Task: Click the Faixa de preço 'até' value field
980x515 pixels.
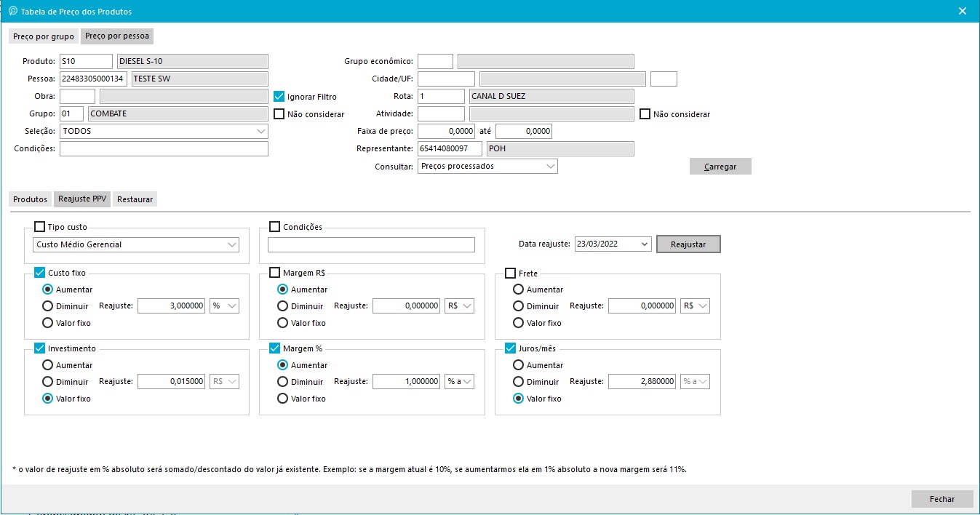Action: (x=524, y=131)
